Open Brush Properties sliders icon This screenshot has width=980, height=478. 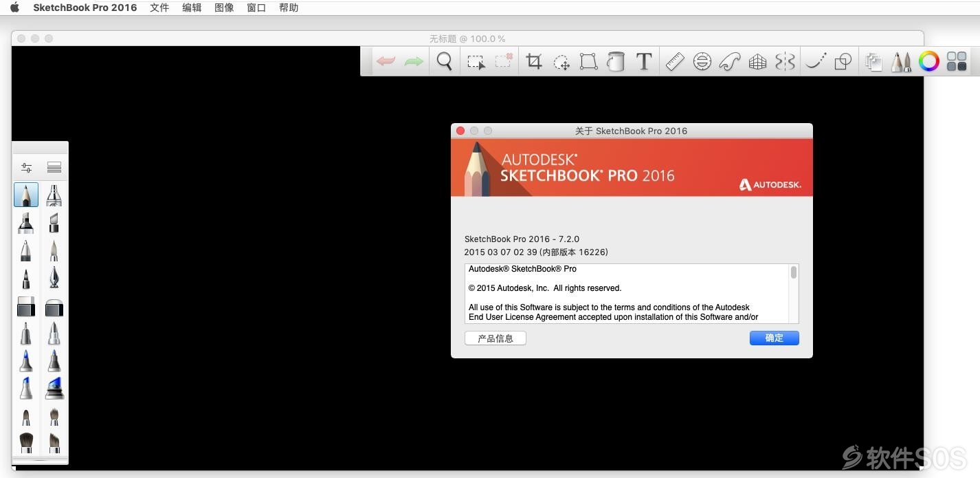pyautogui.click(x=26, y=167)
